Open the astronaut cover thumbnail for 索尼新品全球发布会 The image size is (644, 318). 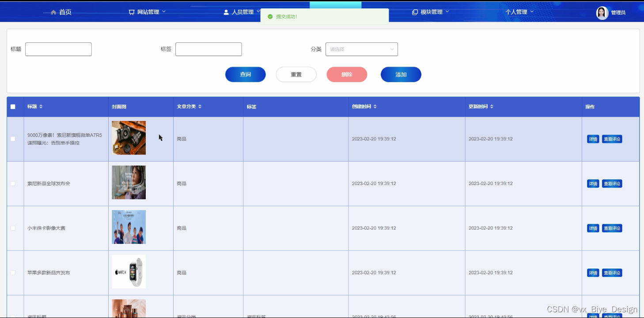pyautogui.click(x=129, y=182)
